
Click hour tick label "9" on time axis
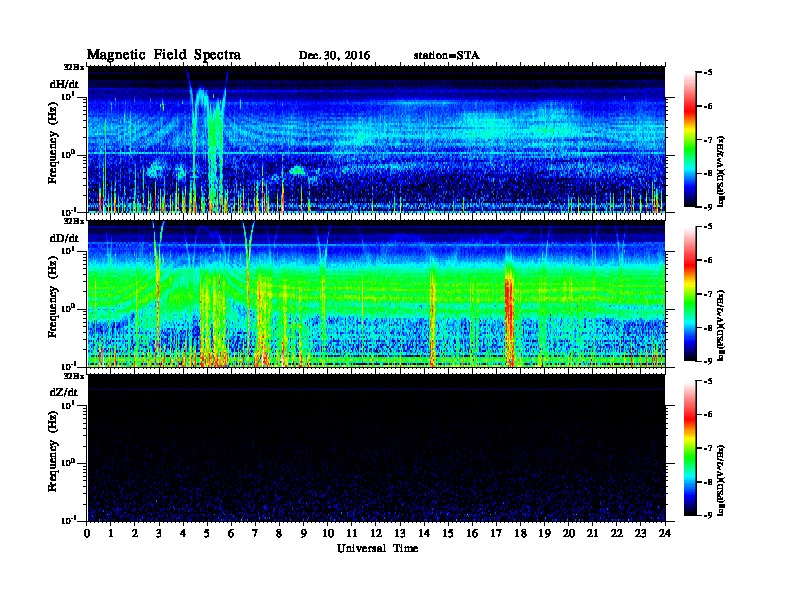[304, 534]
